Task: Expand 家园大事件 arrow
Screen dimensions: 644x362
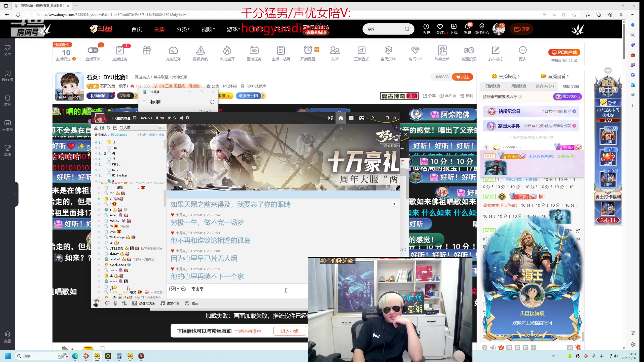Action: coord(574,126)
